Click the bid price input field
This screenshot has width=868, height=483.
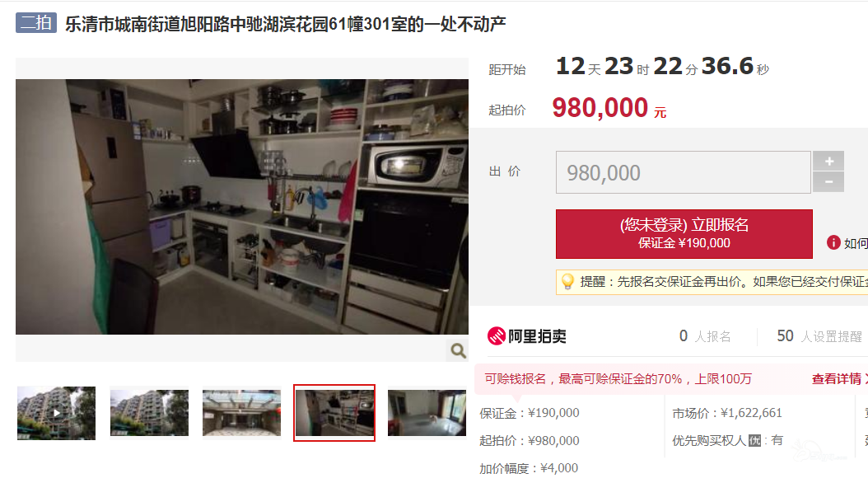point(683,172)
